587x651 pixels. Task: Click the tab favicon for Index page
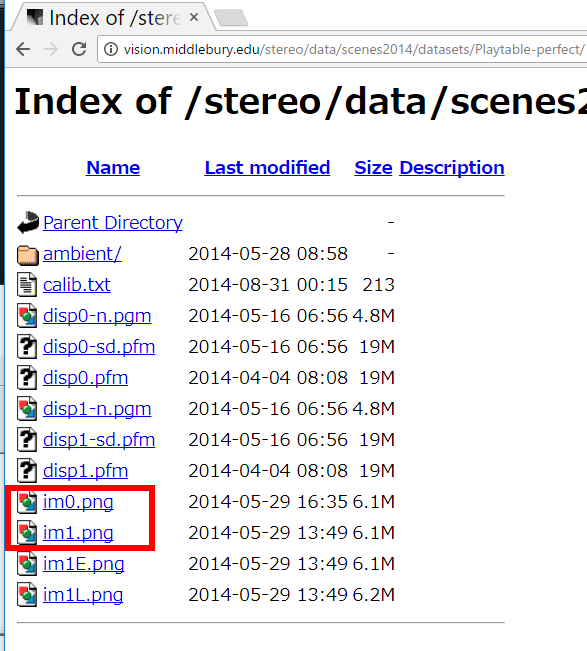(35, 17)
